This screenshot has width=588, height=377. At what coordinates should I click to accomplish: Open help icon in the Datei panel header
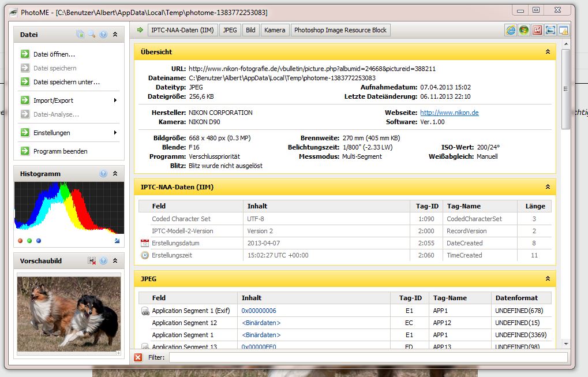[103, 34]
